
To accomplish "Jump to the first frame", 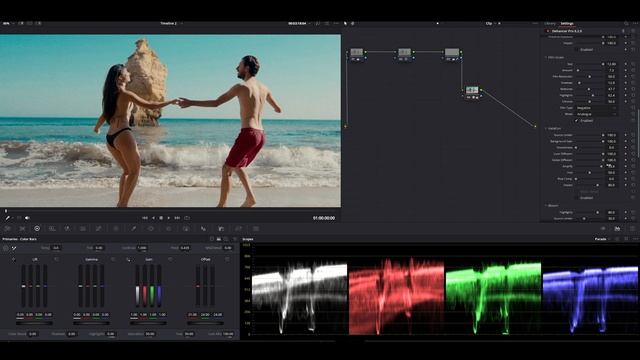I will [x=144, y=218].
